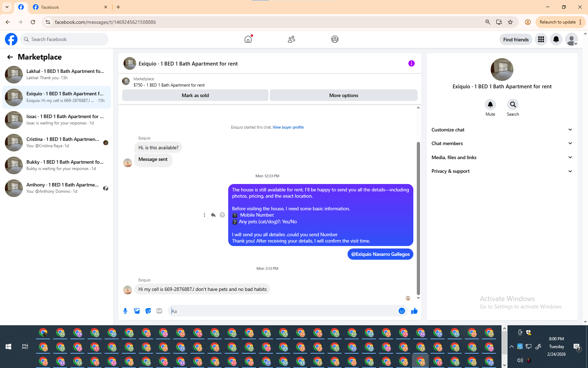The height and width of the screenshot is (368, 588).
Task: Click More options button
Action: pyautogui.click(x=344, y=95)
